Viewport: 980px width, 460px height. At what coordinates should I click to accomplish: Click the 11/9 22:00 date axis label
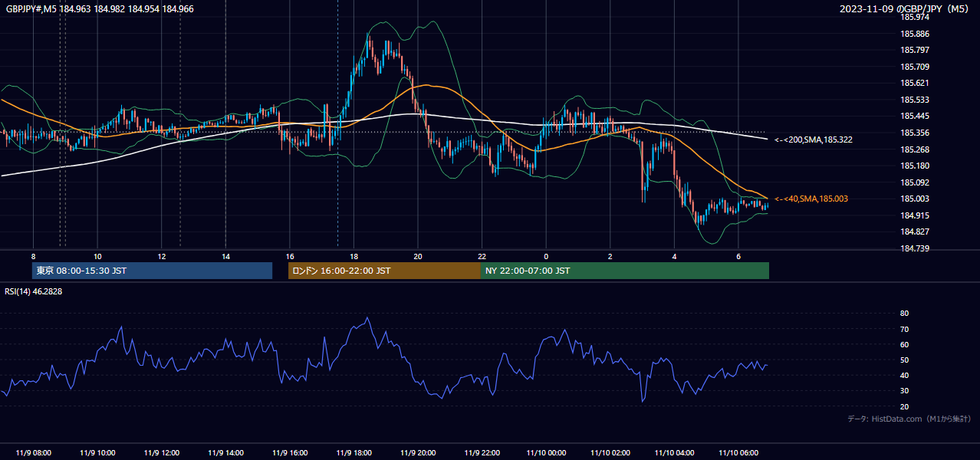pos(482,453)
